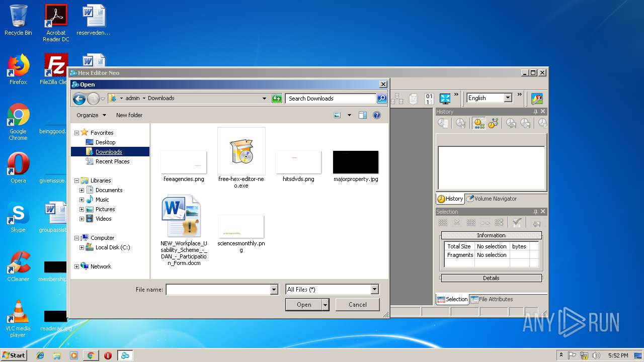Click the Open button
The height and width of the screenshot is (362, 644).
pos(304,305)
